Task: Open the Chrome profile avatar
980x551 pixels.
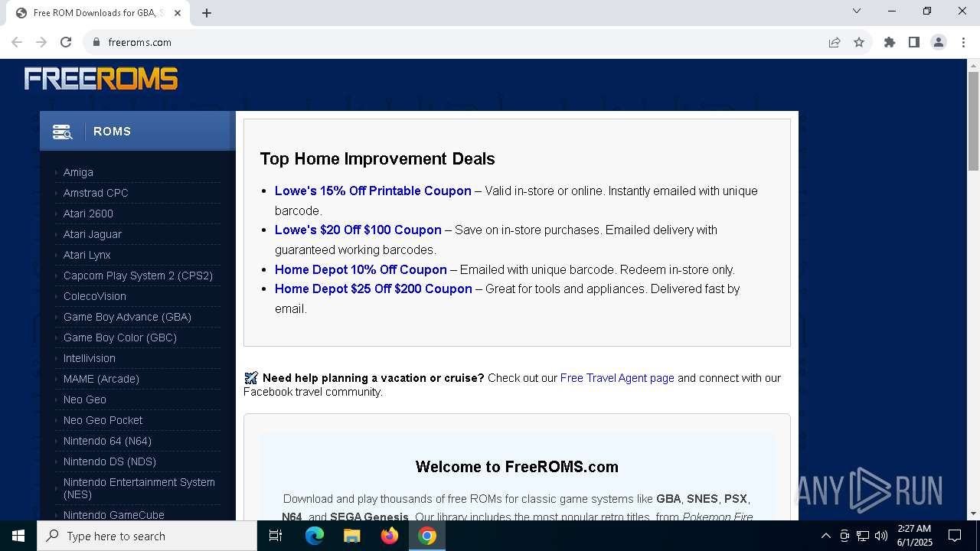Action: click(x=939, y=42)
